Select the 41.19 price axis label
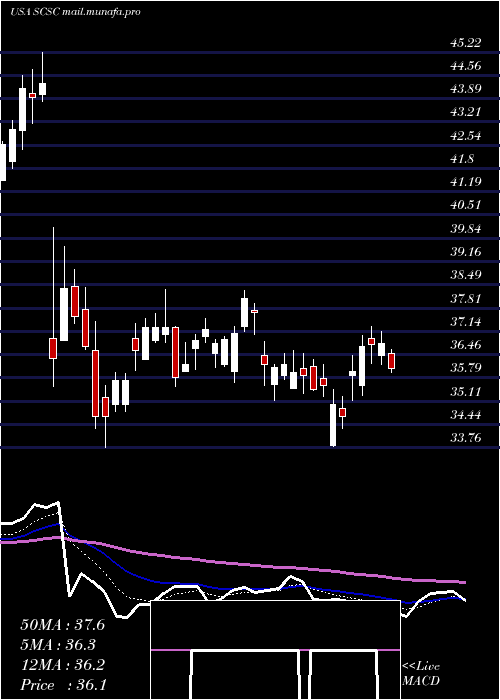The image size is (500, 700). pos(466,182)
